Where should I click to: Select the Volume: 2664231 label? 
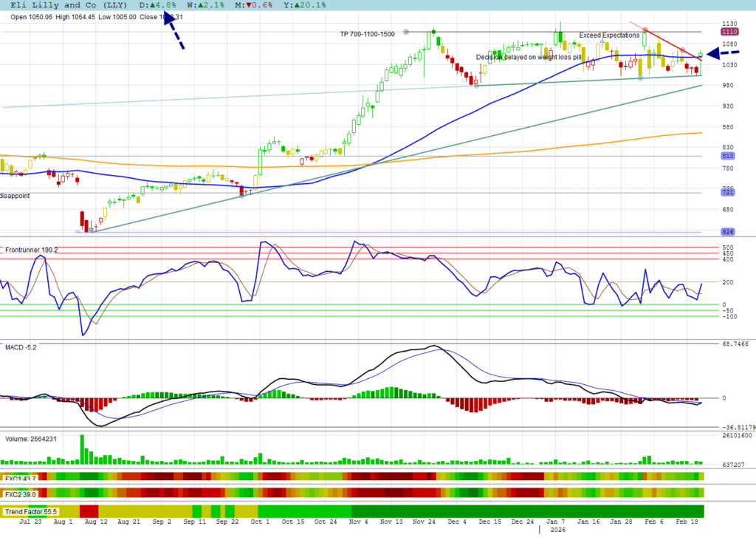[31, 438]
